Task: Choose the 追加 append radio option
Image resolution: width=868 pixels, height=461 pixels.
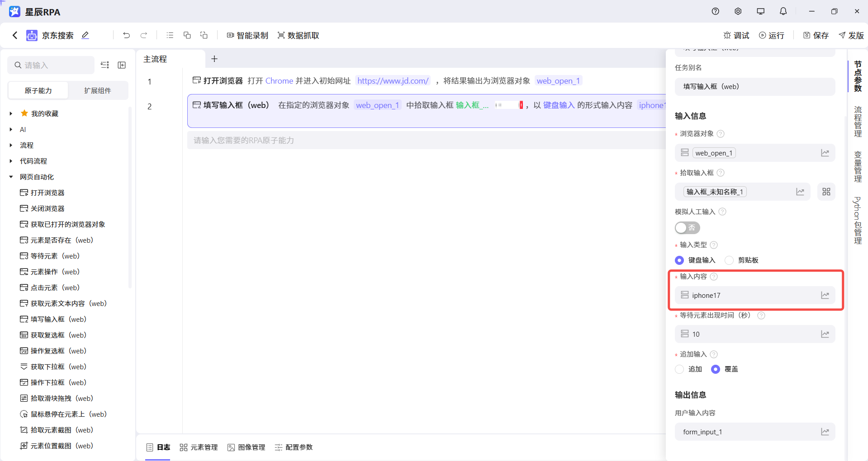Action: click(x=679, y=369)
